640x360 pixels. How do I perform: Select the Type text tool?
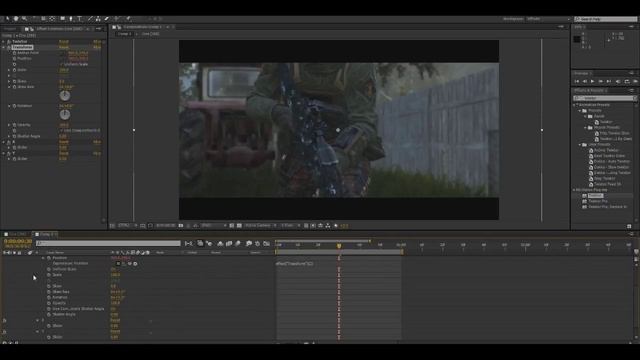[x=80, y=19]
